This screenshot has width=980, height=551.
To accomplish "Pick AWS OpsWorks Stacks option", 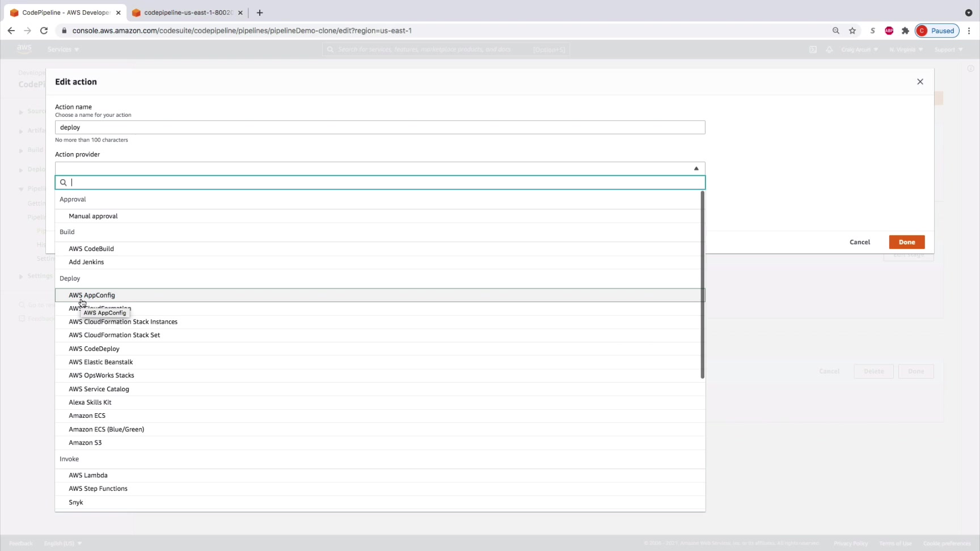I will click(378, 375).
